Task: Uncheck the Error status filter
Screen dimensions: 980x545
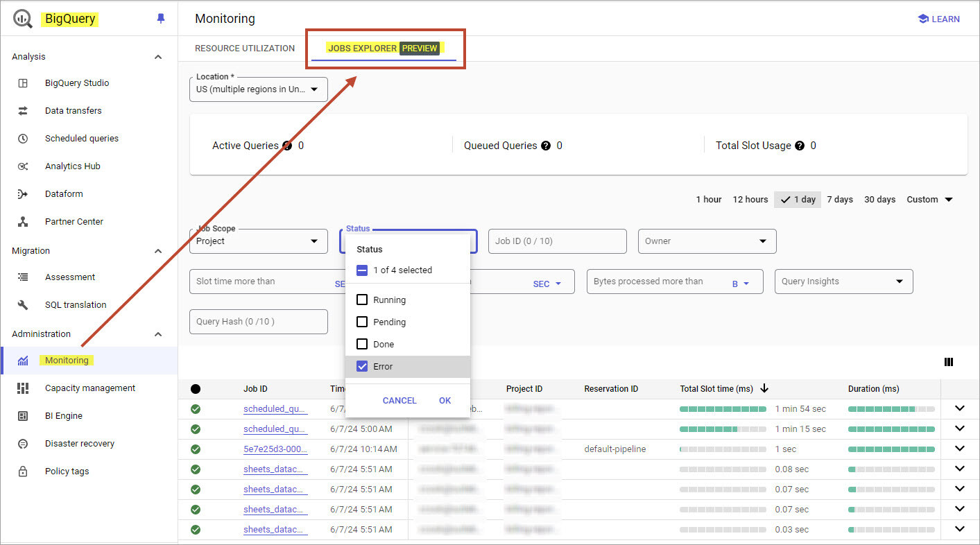Action: coord(361,365)
